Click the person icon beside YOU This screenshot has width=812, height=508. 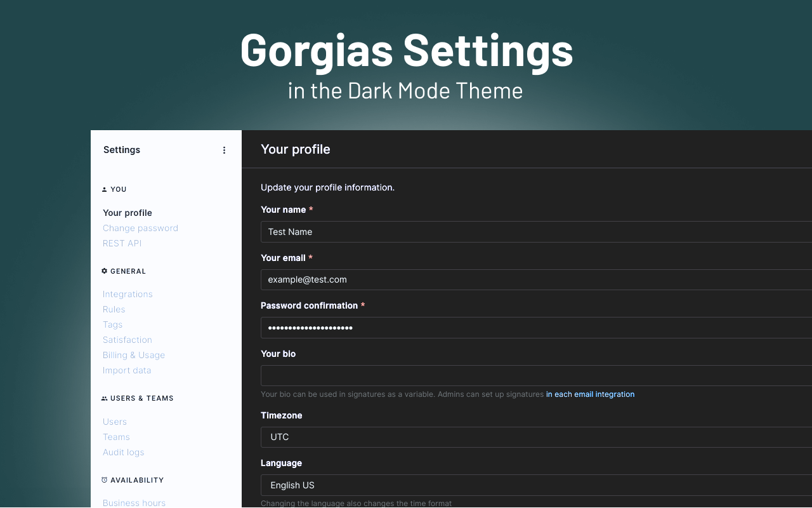pyautogui.click(x=104, y=189)
